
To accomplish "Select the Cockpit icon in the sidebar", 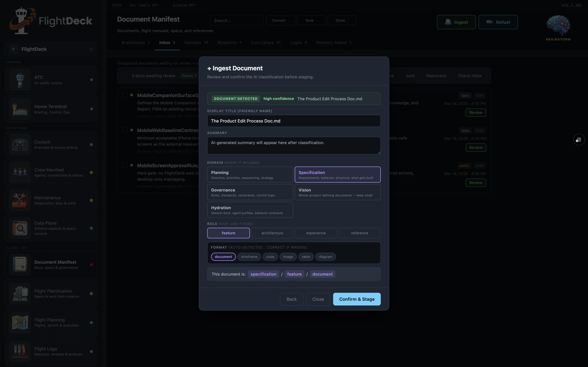I will (20, 144).
